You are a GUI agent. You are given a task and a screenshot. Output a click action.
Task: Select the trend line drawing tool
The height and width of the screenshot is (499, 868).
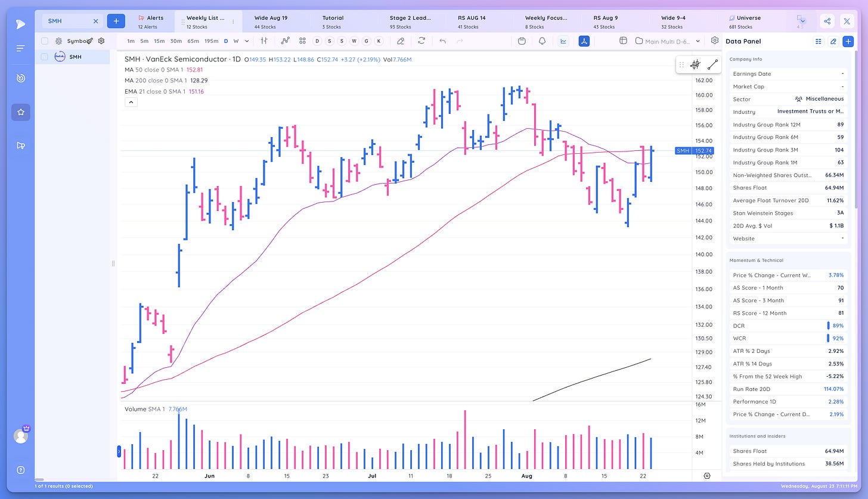pyautogui.click(x=712, y=65)
